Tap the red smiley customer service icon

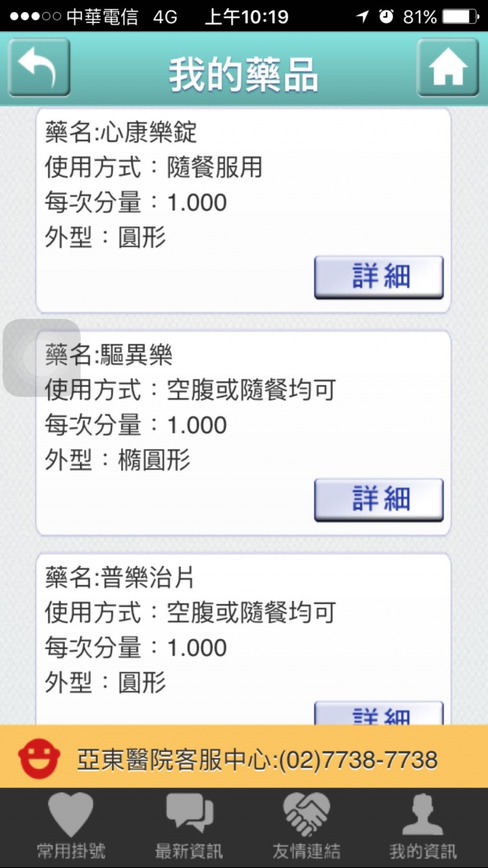[x=39, y=759]
